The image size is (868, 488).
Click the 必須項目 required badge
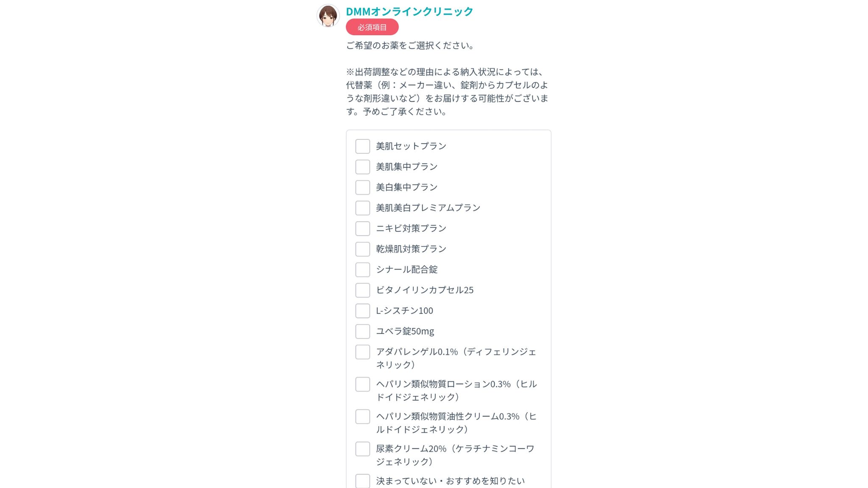coord(372,27)
